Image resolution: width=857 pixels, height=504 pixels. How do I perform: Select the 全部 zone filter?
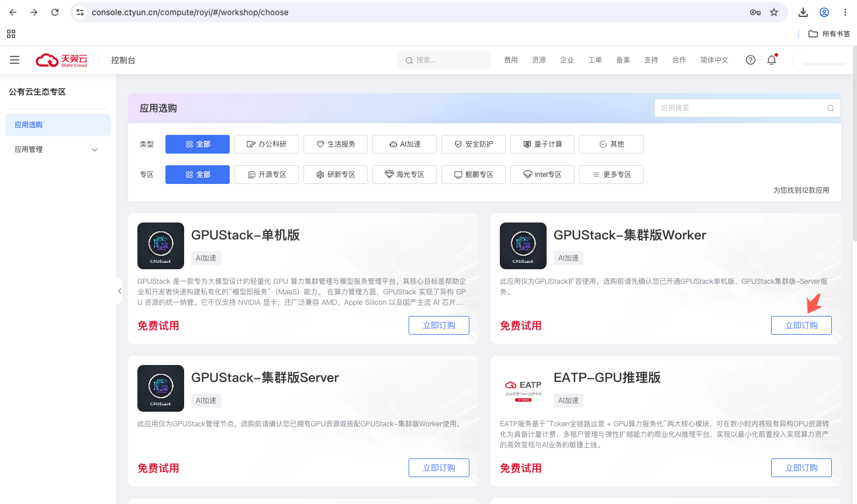click(x=198, y=175)
